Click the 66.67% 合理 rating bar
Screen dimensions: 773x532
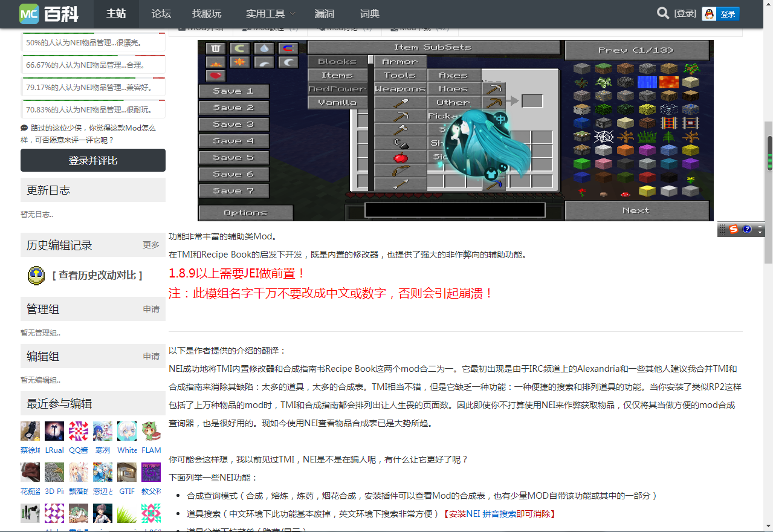pyautogui.click(x=93, y=65)
